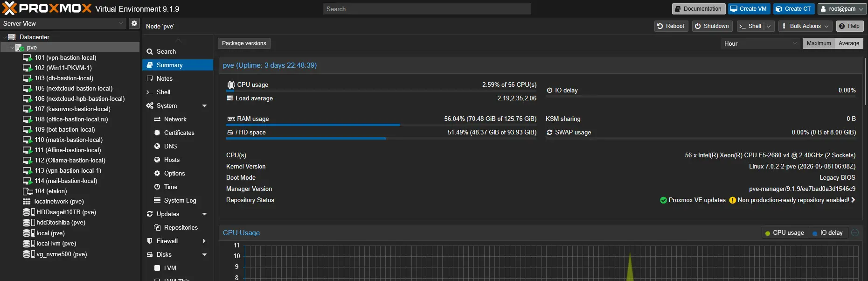The height and width of the screenshot is (281, 868).
Task: Select VM 103 (db-bastion-local)
Action: [64, 78]
